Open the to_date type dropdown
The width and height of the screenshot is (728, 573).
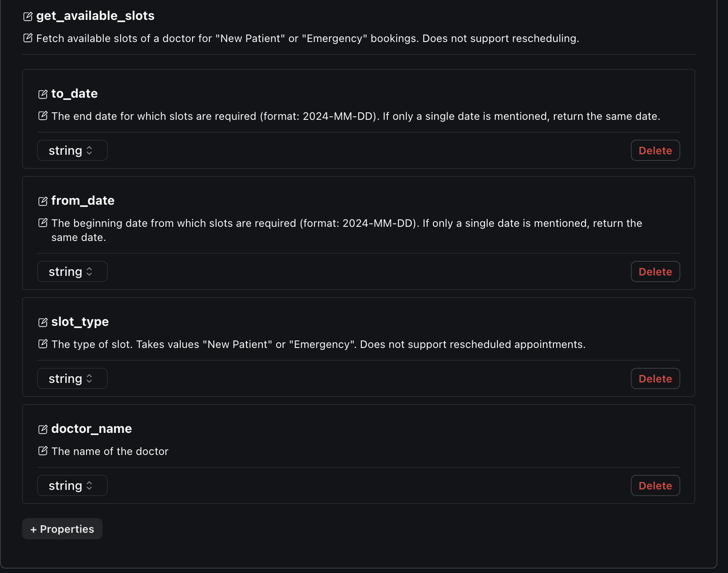pyautogui.click(x=72, y=150)
